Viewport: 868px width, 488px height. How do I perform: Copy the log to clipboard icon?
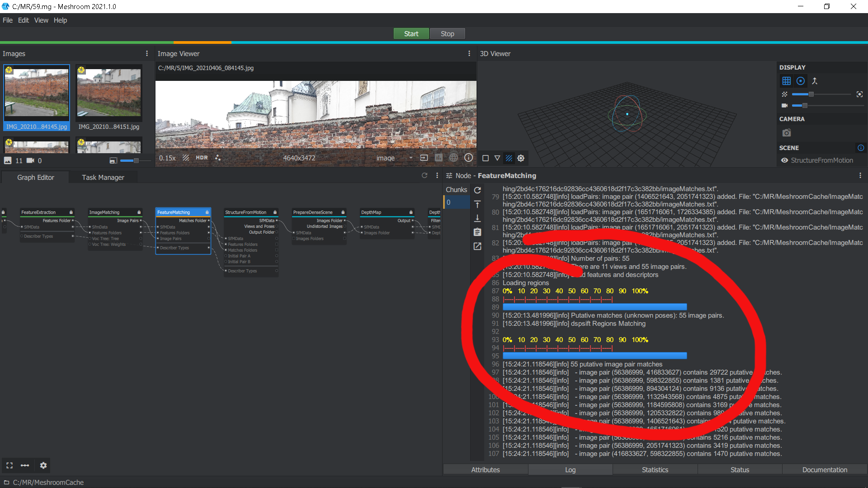click(477, 232)
